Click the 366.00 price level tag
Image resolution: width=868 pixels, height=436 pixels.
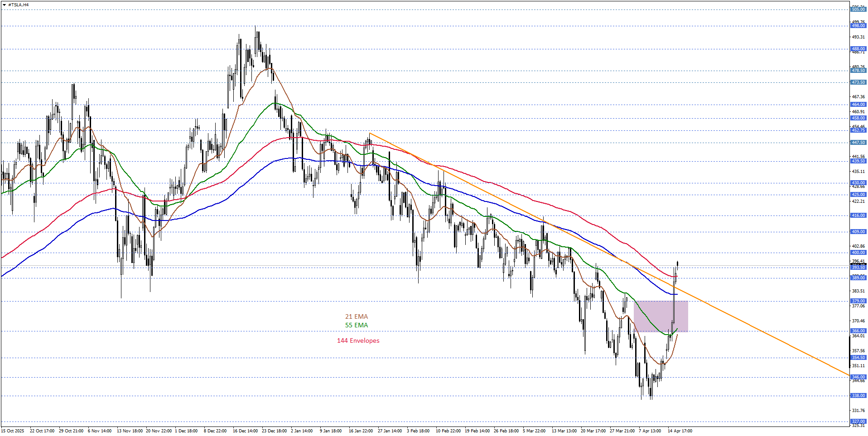point(858,331)
